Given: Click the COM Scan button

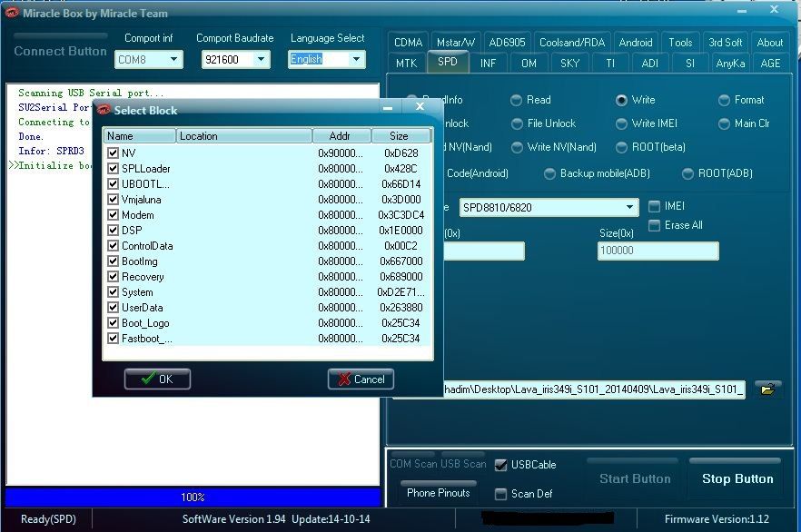Looking at the screenshot, I should pyautogui.click(x=413, y=464).
